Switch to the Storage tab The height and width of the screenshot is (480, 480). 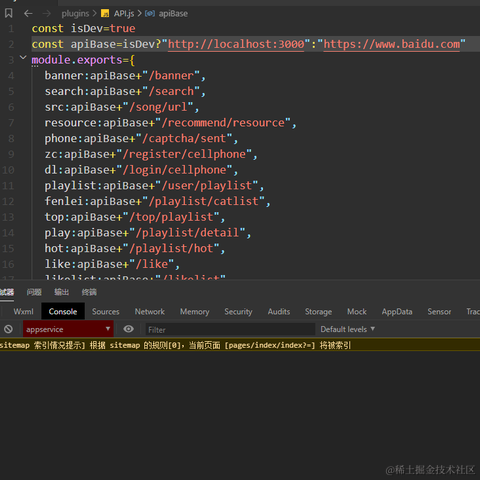coord(318,312)
